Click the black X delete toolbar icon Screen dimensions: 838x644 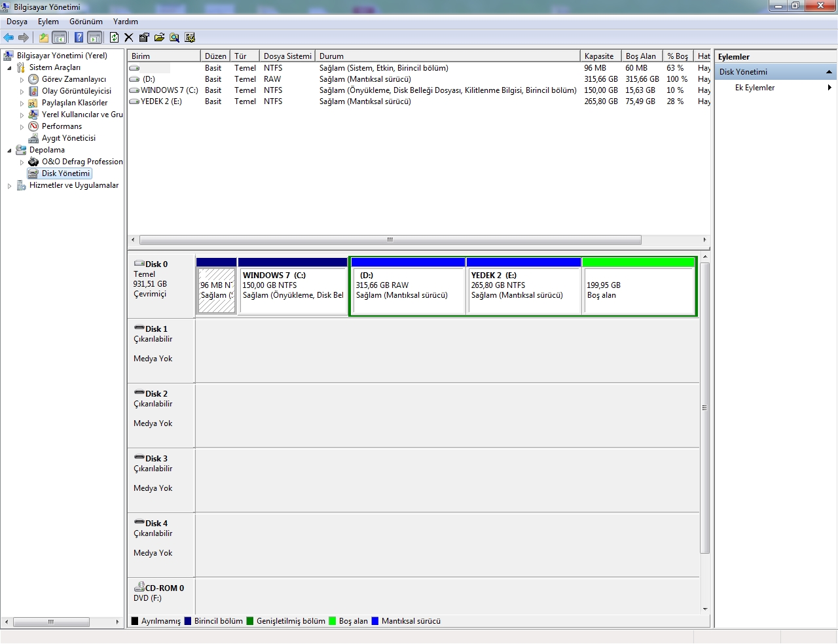pyautogui.click(x=128, y=37)
